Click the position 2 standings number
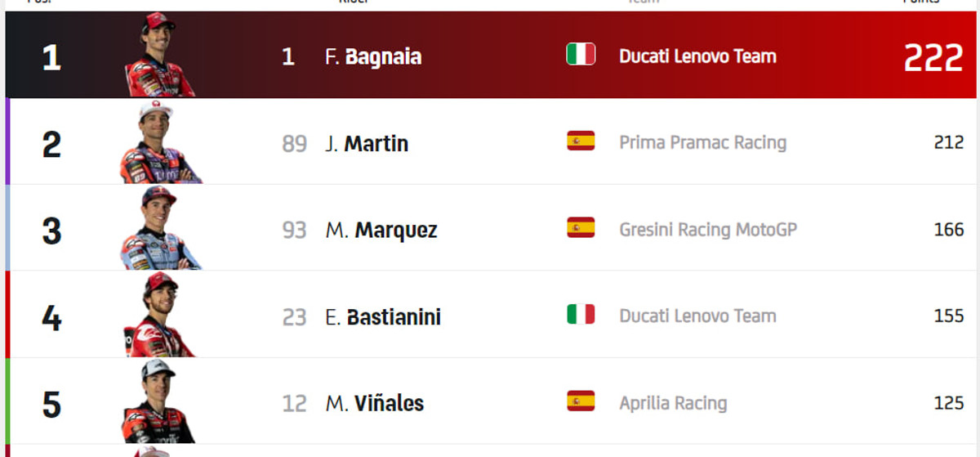 51,145
